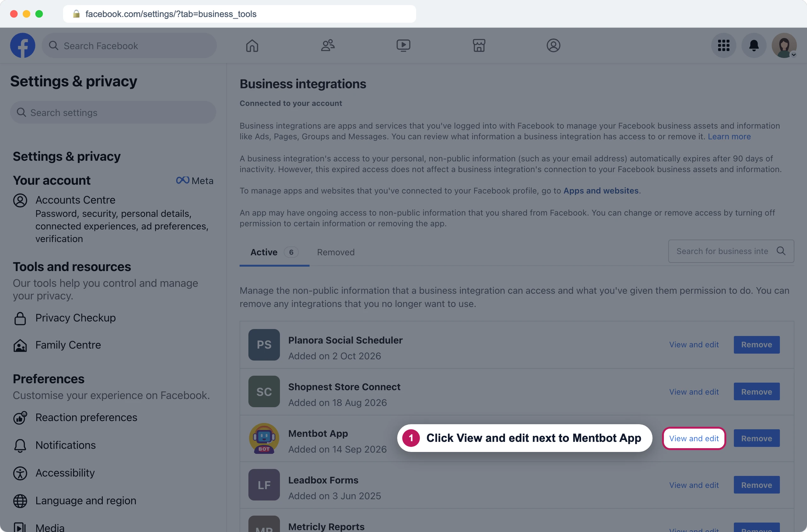The height and width of the screenshot is (532, 807).
Task: Click the Search Facebook field
Action: click(129, 45)
